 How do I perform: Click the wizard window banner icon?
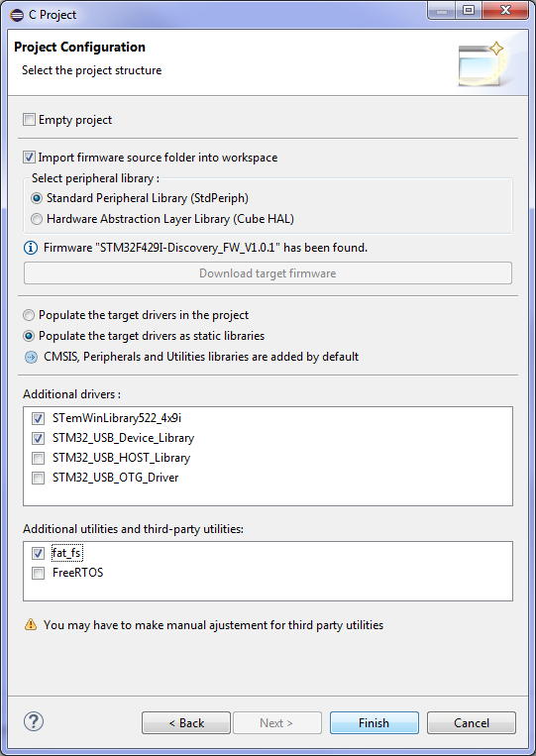click(482, 63)
